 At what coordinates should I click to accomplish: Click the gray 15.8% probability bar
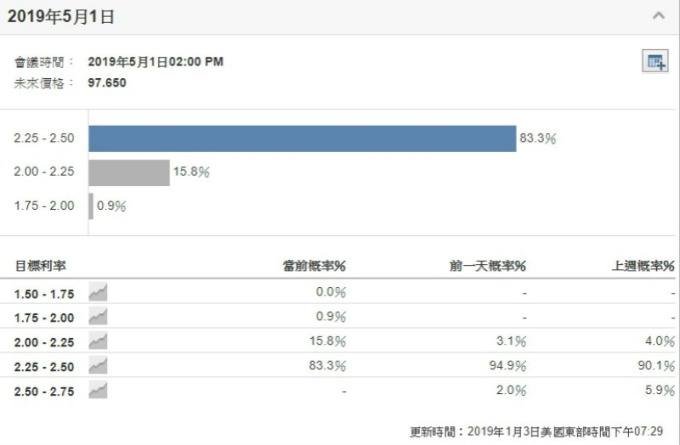129,173
